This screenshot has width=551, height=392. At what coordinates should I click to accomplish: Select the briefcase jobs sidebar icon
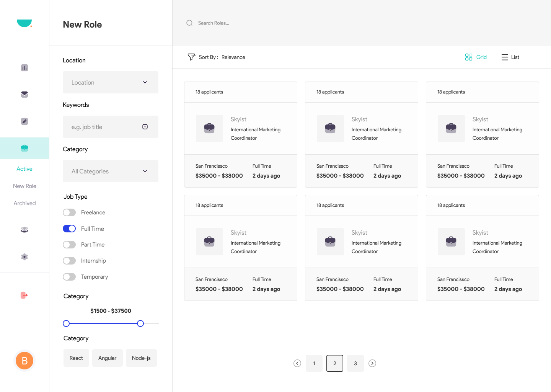[x=24, y=148]
